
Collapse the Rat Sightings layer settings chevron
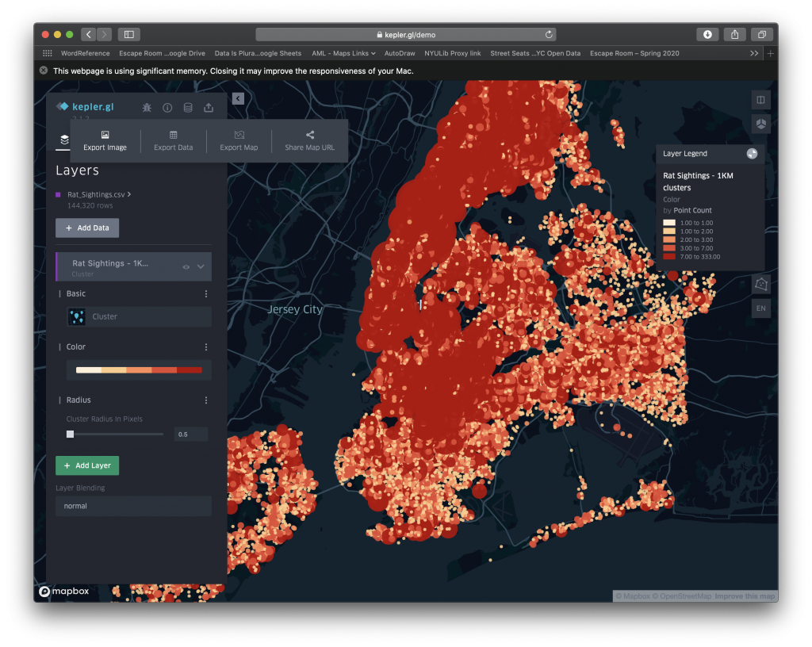(x=201, y=267)
